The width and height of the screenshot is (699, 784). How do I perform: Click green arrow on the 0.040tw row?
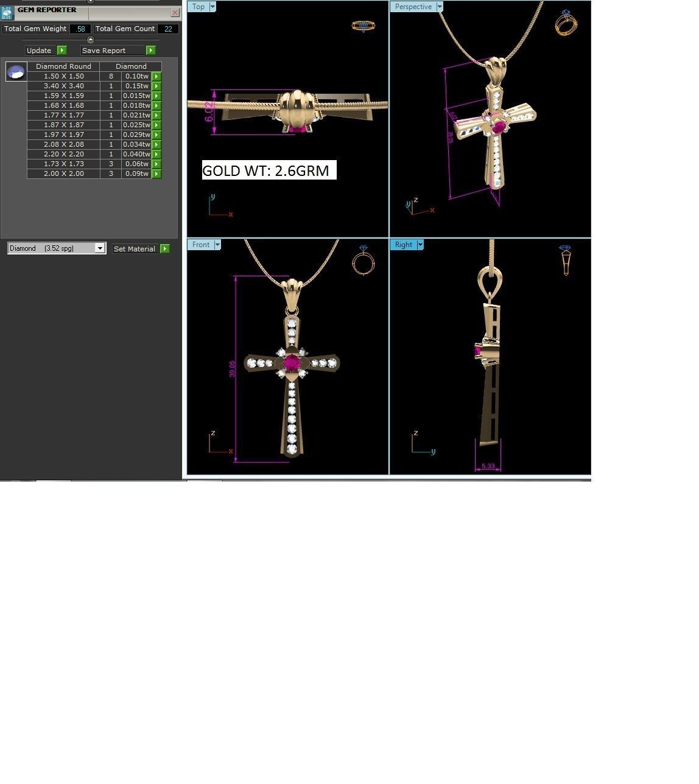pos(156,154)
